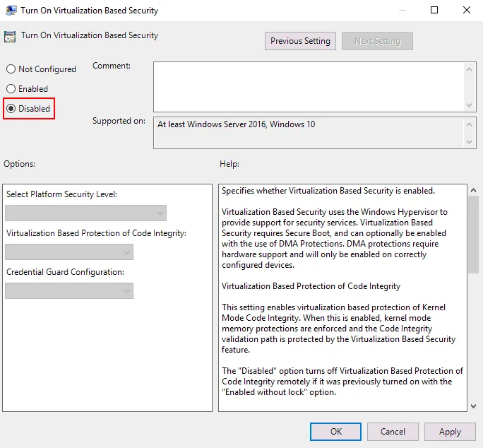Click the Comment box scroll down arrow

tap(471, 105)
